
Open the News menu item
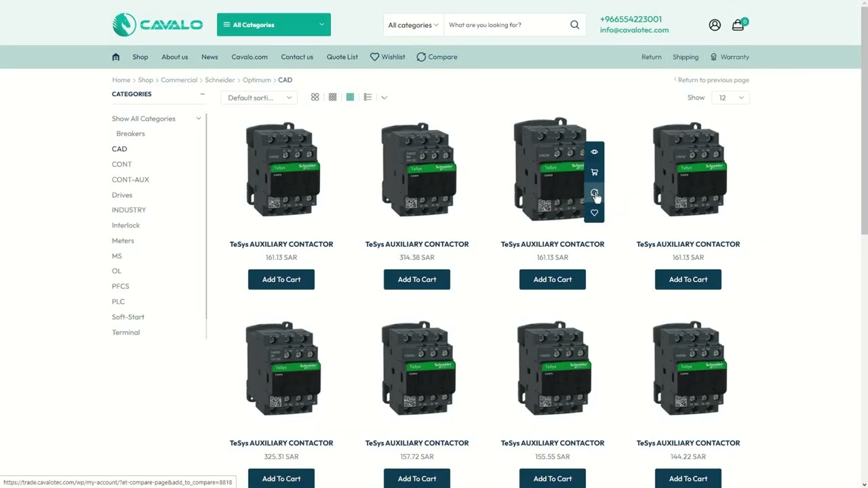click(x=210, y=57)
